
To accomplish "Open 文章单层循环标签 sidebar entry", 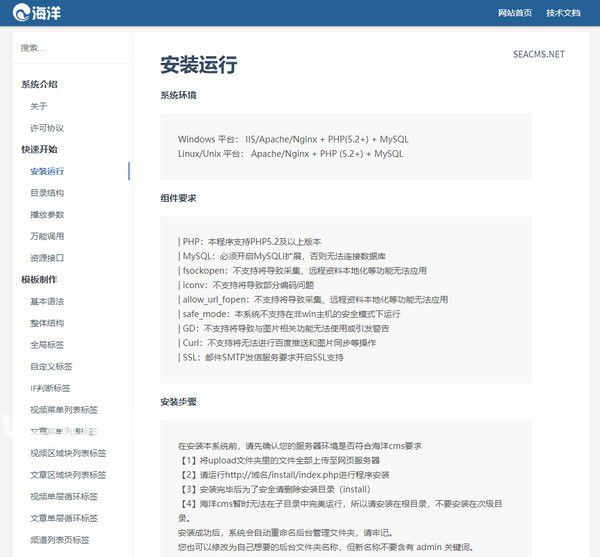I will point(64,518).
